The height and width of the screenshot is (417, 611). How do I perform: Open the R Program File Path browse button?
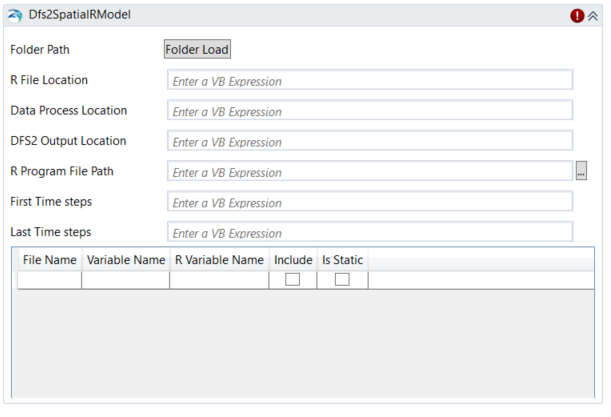click(x=581, y=171)
